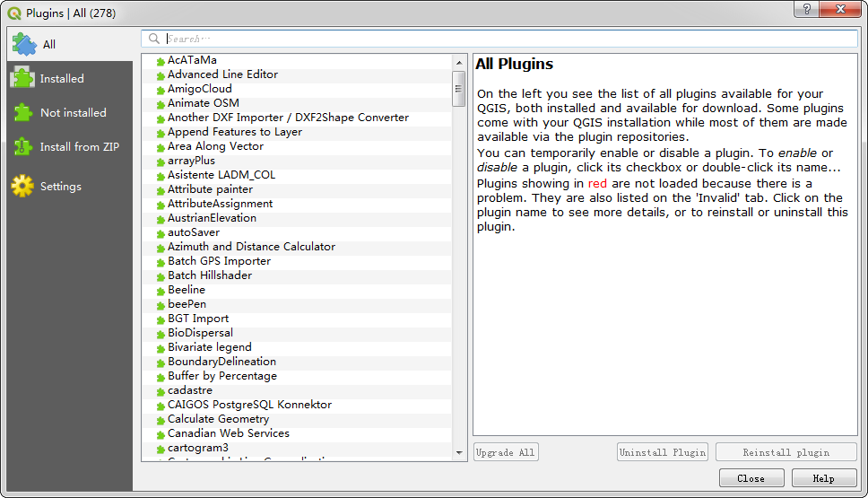The height and width of the screenshot is (498, 868).
Task: Switch to the Not installed tab
Action: [70, 112]
